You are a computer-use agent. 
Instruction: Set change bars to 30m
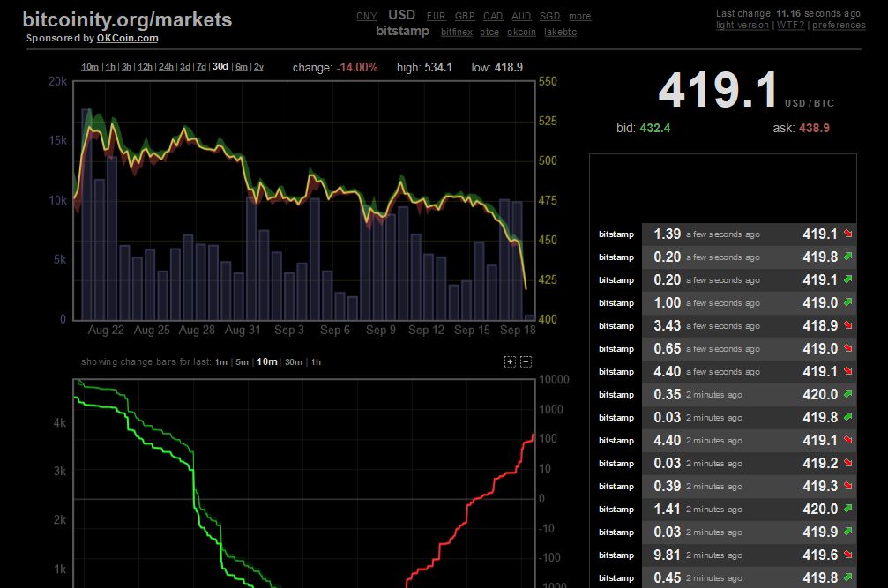point(294,362)
